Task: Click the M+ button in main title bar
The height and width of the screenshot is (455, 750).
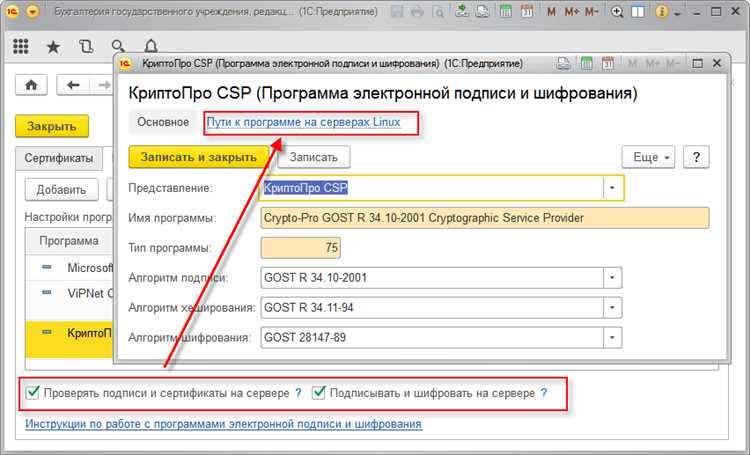Action: (572, 11)
